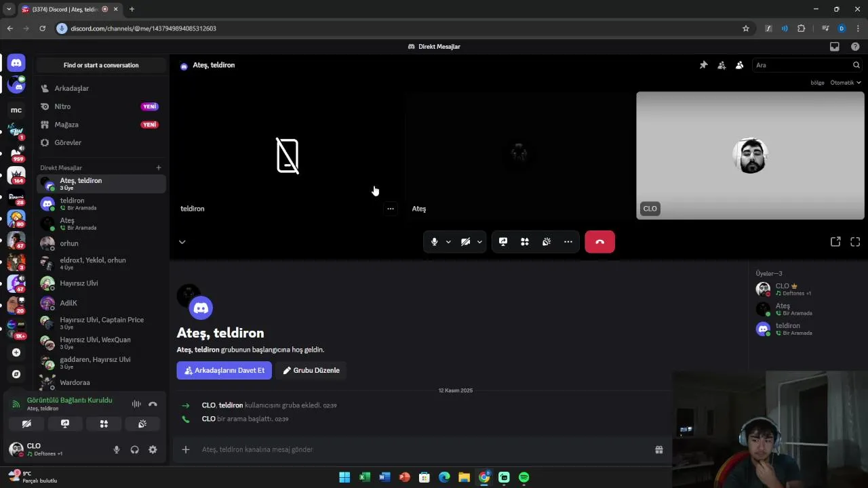Open mc server in sidebar
The image size is (868, 488).
pyautogui.click(x=16, y=110)
